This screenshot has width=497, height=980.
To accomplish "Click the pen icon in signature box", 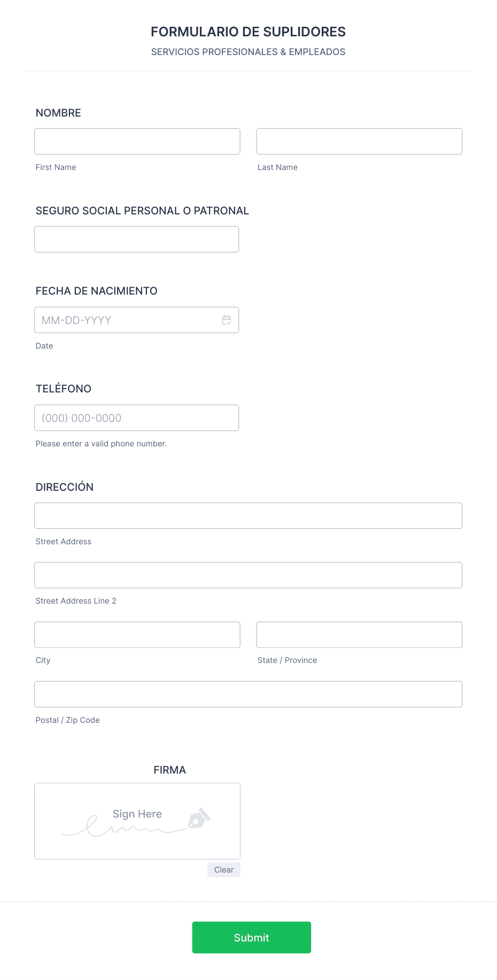I will pos(199,818).
